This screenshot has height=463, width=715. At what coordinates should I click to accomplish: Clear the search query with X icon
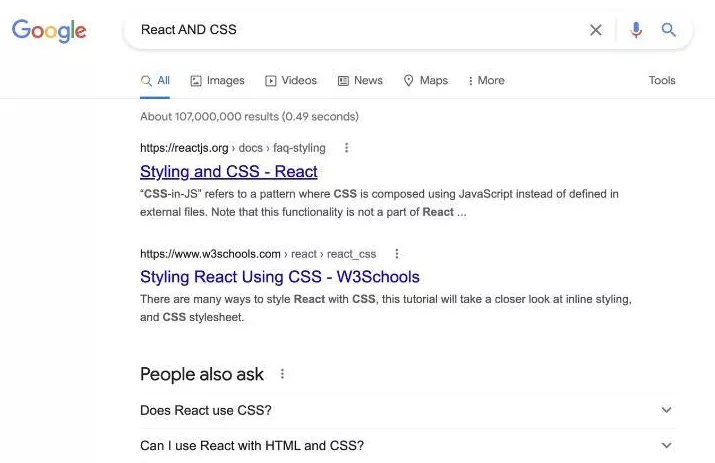(x=596, y=30)
